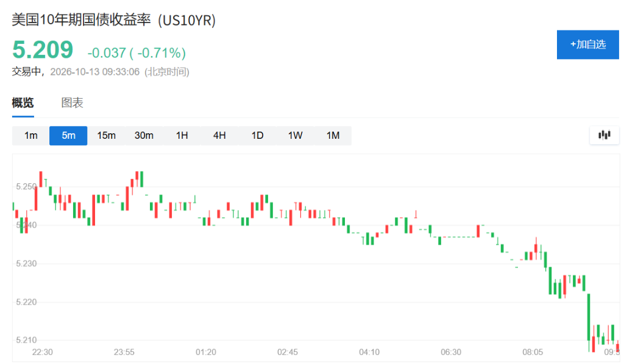Add US10YR to watchlist with +加自选

[588, 44]
